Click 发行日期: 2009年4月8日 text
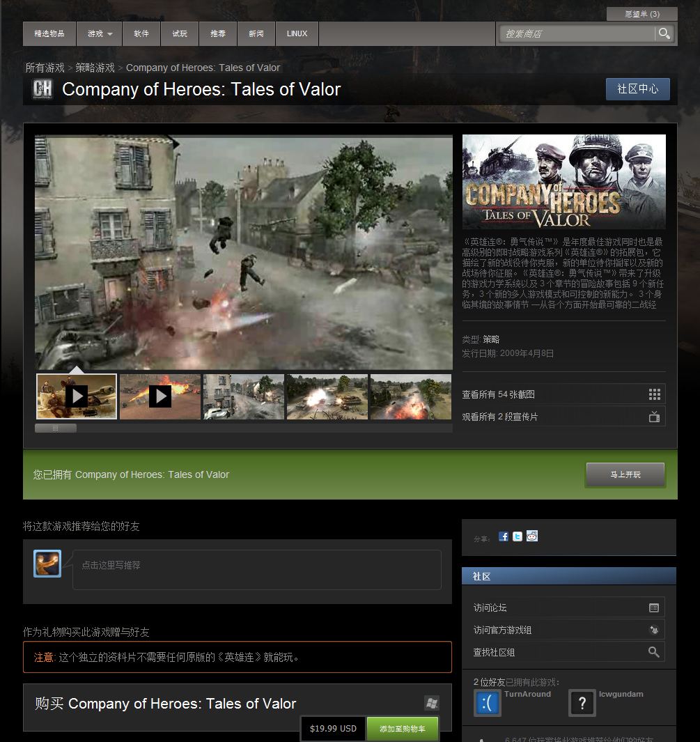Viewport: 700px width, 742px height. [508, 353]
